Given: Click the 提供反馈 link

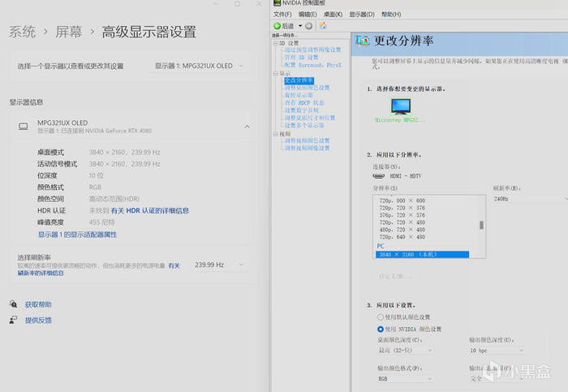Looking at the screenshot, I should [38, 320].
